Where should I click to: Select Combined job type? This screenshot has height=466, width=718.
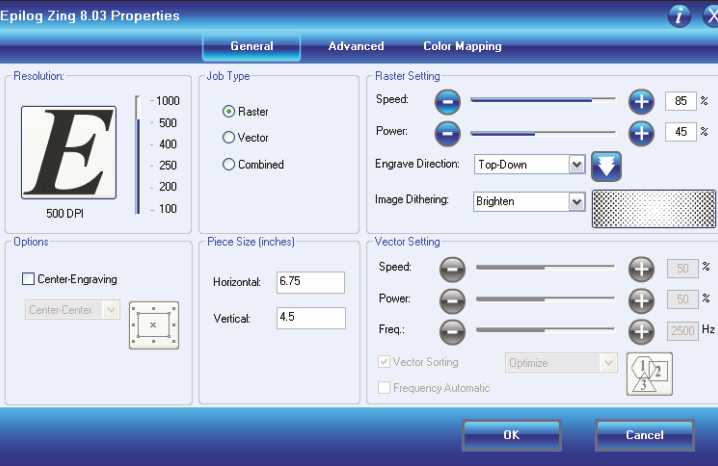click(228, 164)
